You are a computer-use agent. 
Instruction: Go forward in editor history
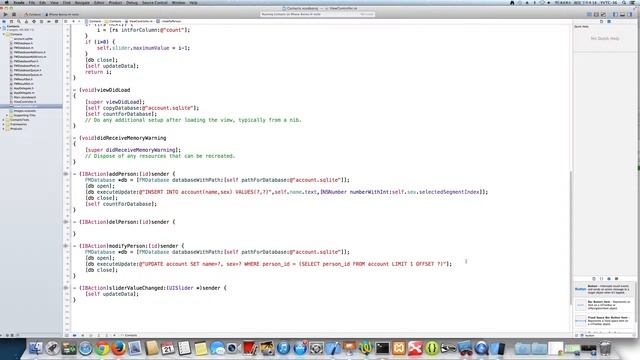pyautogui.click(x=79, y=21)
